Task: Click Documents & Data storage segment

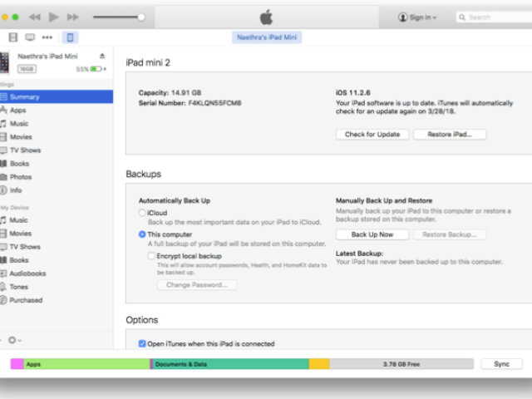Action: coord(231,364)
